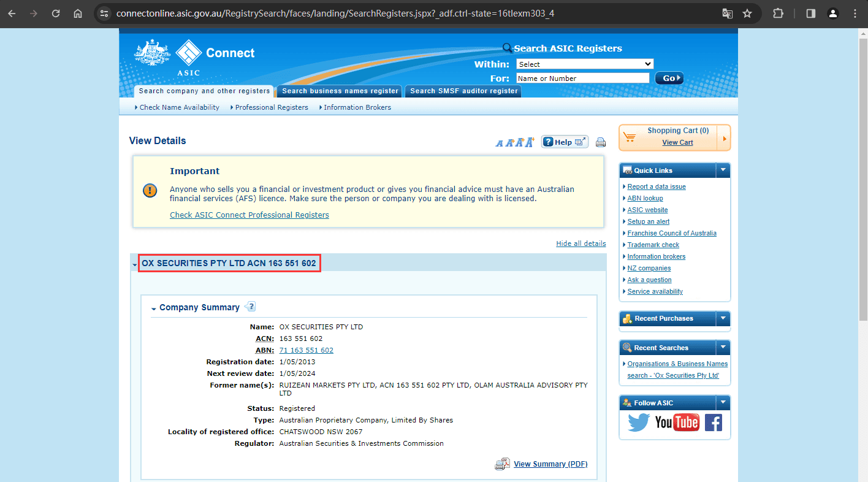Viewport: 868px width, 482px height.
Task: Click the Go search button
Action: click(x=669, y=78)
